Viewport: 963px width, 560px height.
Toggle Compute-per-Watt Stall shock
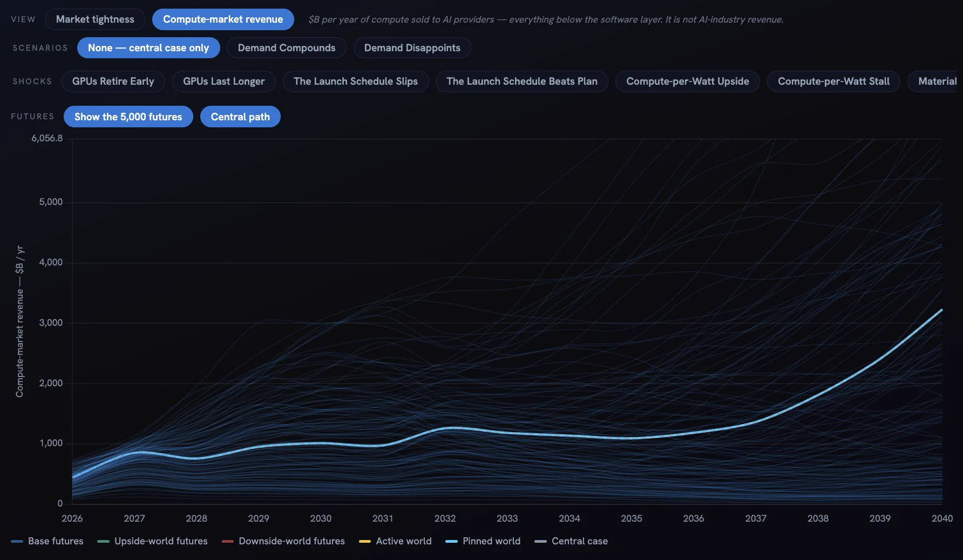pos(833,81)
